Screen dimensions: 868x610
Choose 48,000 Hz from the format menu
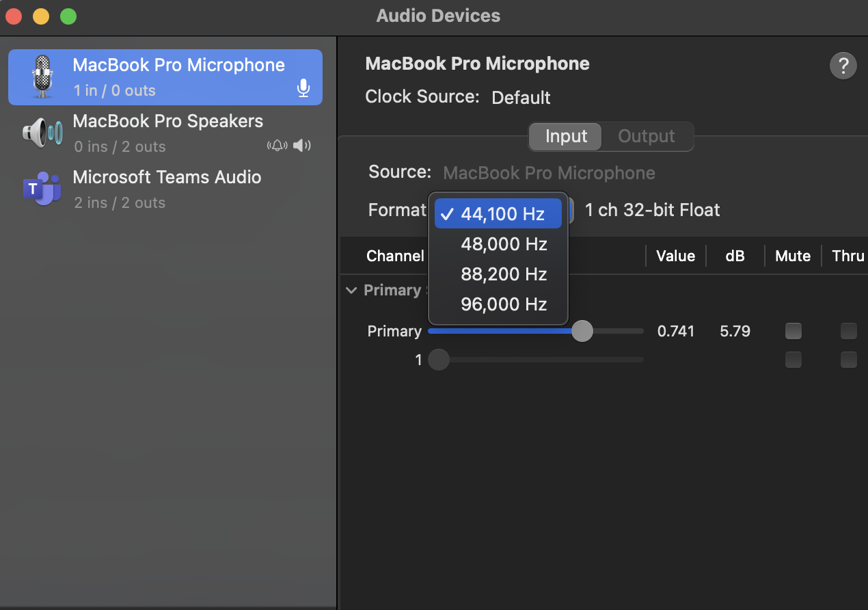498,244
